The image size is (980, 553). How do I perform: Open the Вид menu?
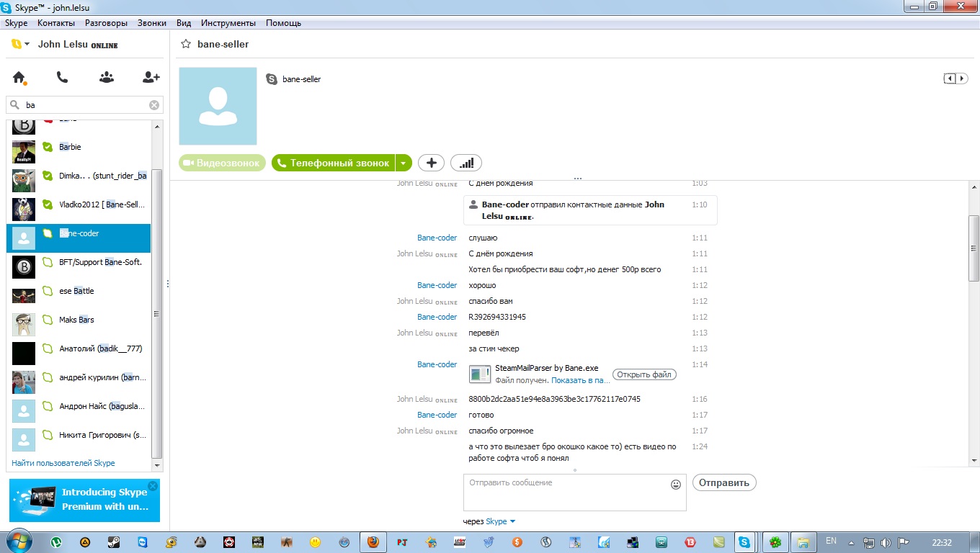184,23
